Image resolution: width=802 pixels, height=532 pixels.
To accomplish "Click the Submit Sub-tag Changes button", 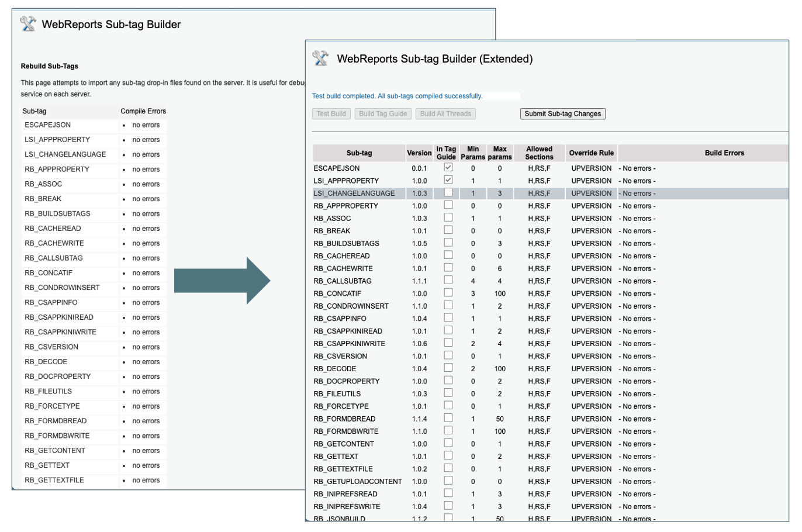I will pos(562,114).
